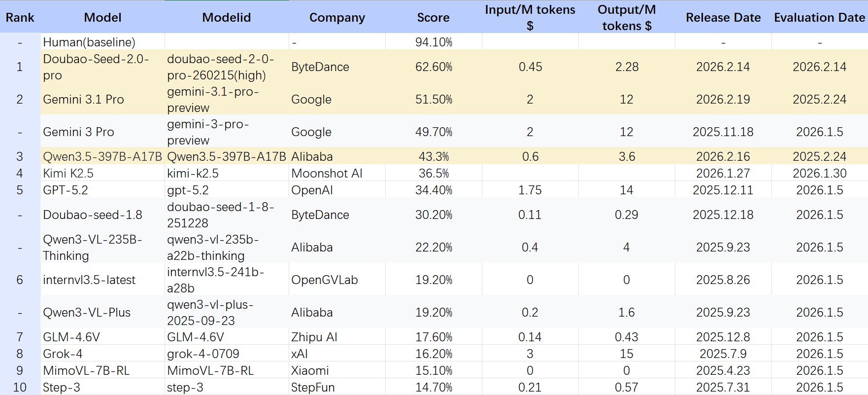
Task: Click Step-3's release date 2025.7.31
Action: coord(723,388)
